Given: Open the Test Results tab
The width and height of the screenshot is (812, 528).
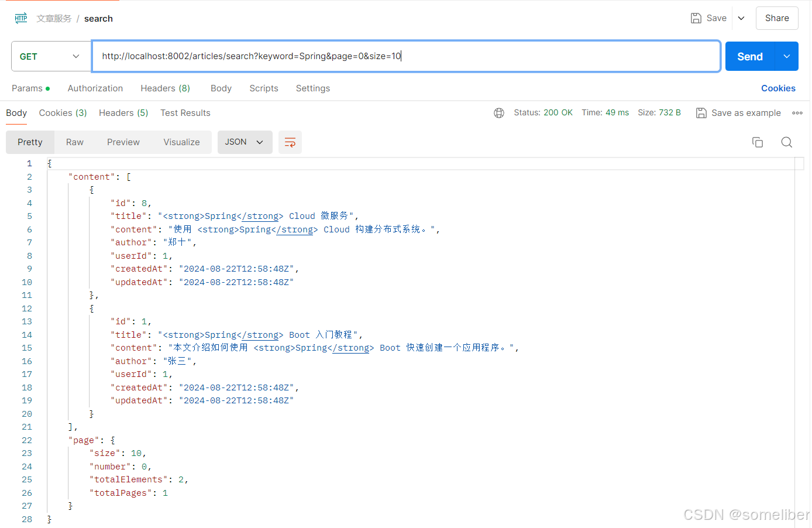Looking at the screenshot, I should [x=185, y=113].
